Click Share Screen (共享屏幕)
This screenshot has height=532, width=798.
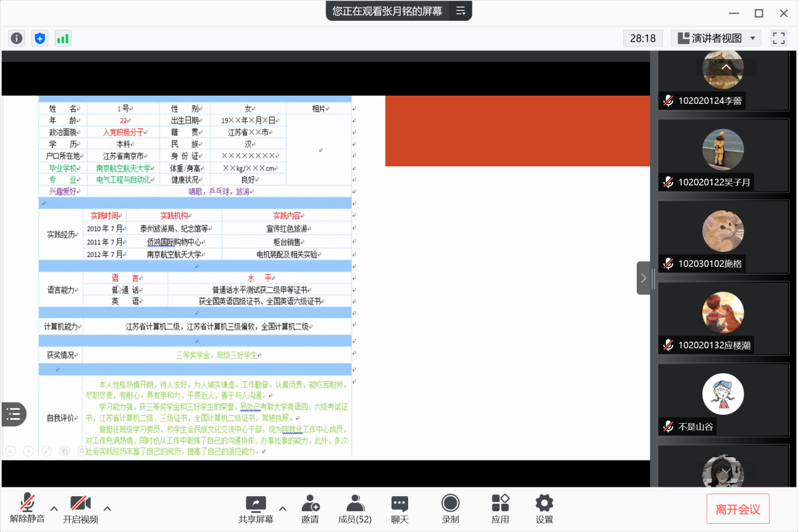[x=256, y=509]
